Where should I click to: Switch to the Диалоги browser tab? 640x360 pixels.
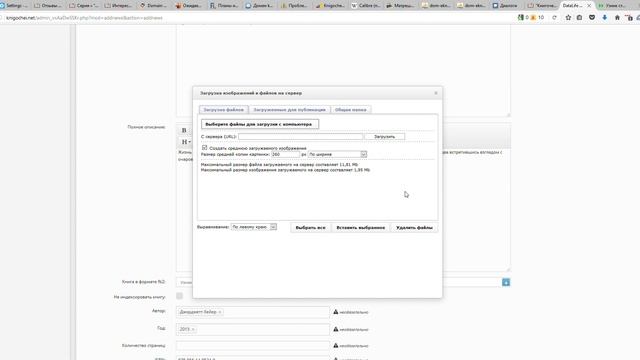pos(506,6)
